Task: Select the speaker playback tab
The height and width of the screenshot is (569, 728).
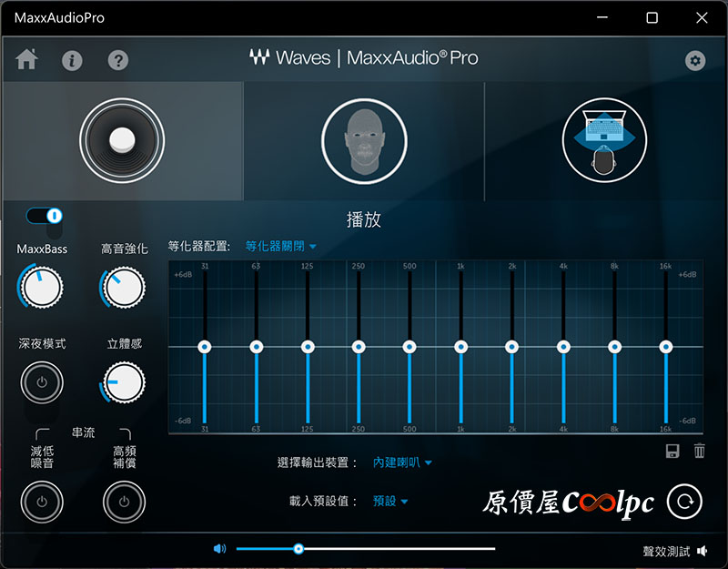Action: [122, 140]
